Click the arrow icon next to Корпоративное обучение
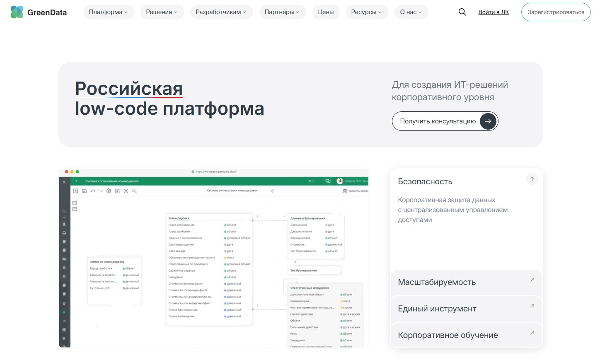 pyautogui.click(x=532, y=333)
